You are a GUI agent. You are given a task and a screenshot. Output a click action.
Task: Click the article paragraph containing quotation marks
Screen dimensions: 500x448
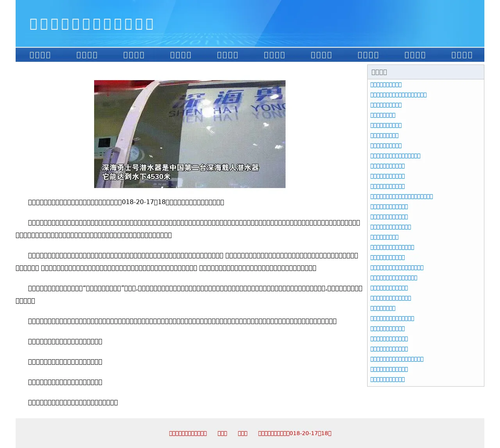click(189, 294)
